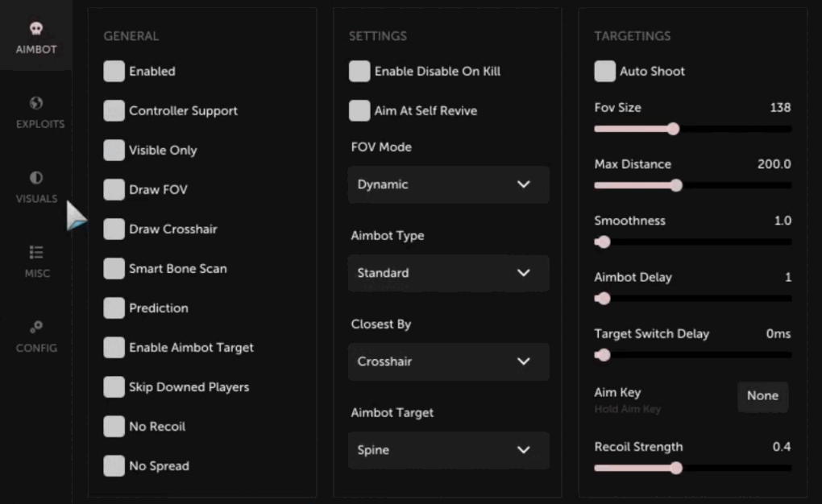This screenshot has width=822, height=504.
Task: Toggle the Draw FOV checkbox
Action: [x=114, y=190]
